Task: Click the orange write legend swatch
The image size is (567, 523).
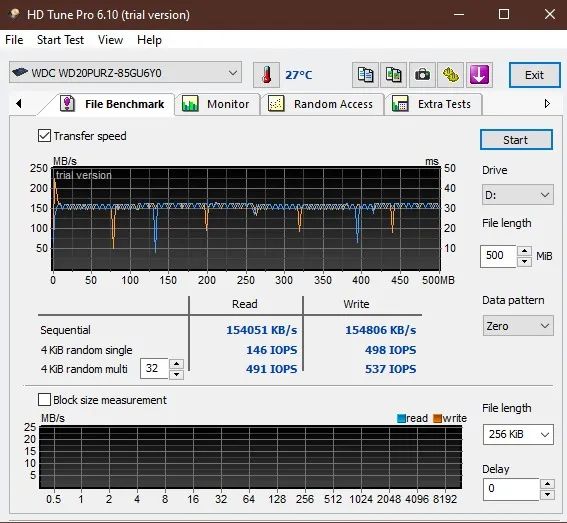Action: click(x=437, y=418)
